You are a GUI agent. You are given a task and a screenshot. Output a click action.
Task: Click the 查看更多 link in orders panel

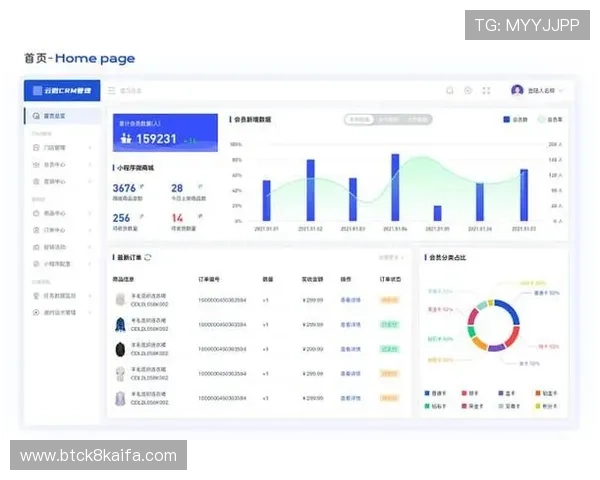390,258
